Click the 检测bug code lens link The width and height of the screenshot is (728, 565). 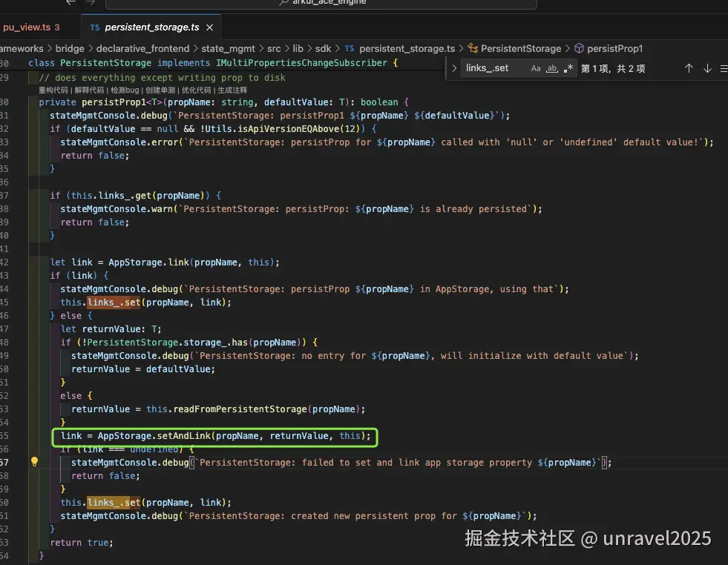point(125,90)
